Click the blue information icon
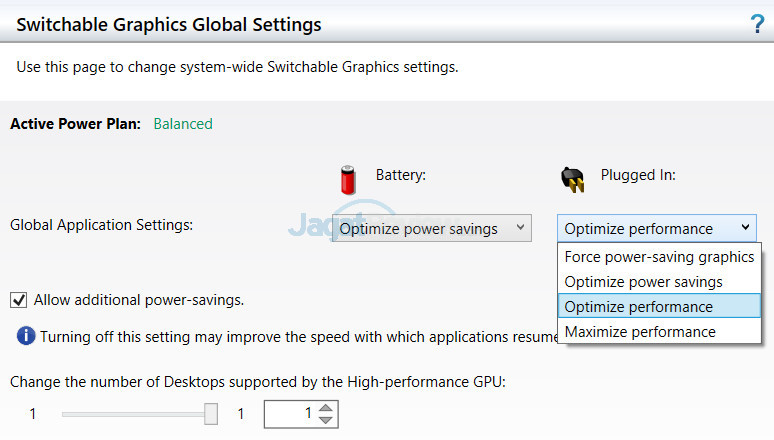 tap(26, 335)
